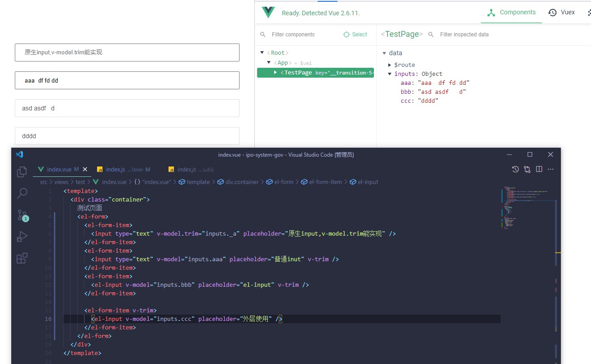Open Source Control with badge 3

coord(22,215)
